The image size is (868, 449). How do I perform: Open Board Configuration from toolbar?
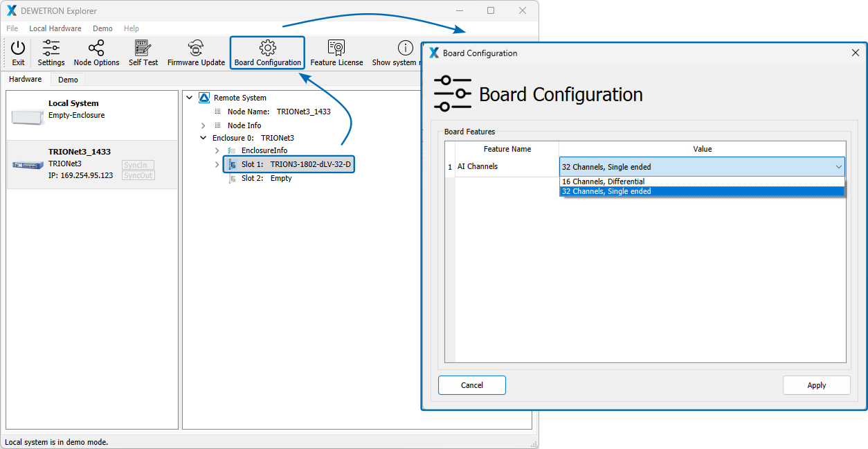coord(267,53)
